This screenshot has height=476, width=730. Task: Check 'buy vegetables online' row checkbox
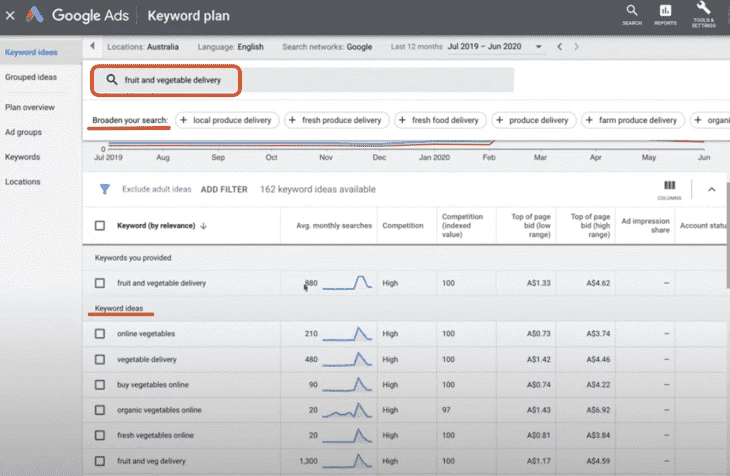point(100,385)
